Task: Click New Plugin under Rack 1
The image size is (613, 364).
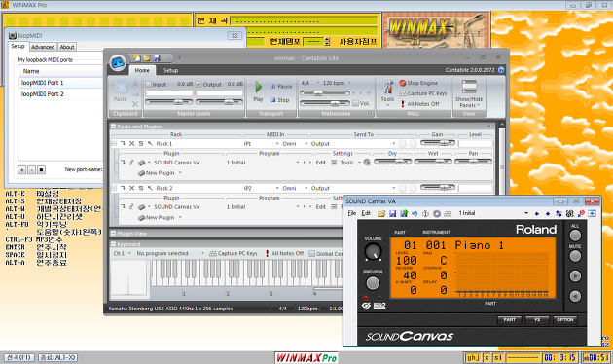Action: pos(160,173)
